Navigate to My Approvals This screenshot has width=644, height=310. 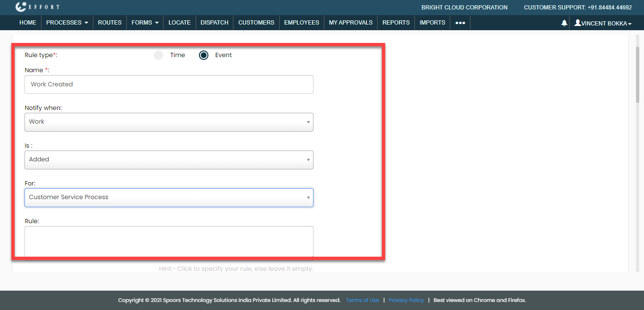point(350,23)
